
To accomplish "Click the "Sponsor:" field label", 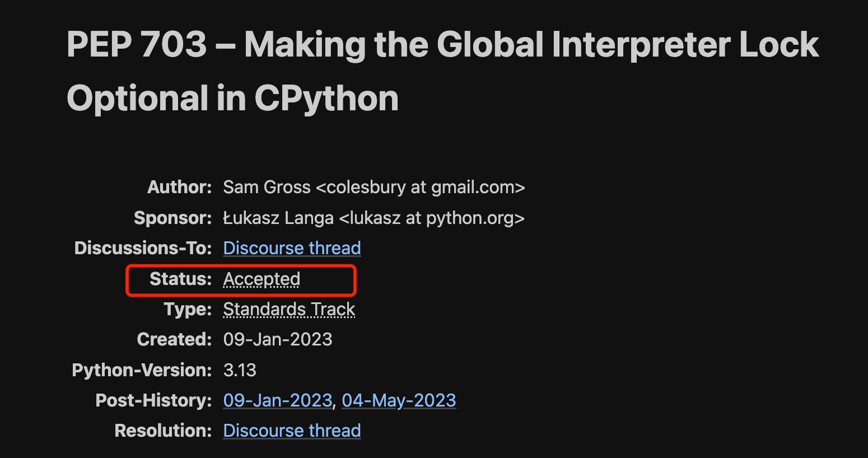I will (x=172, y=218).
